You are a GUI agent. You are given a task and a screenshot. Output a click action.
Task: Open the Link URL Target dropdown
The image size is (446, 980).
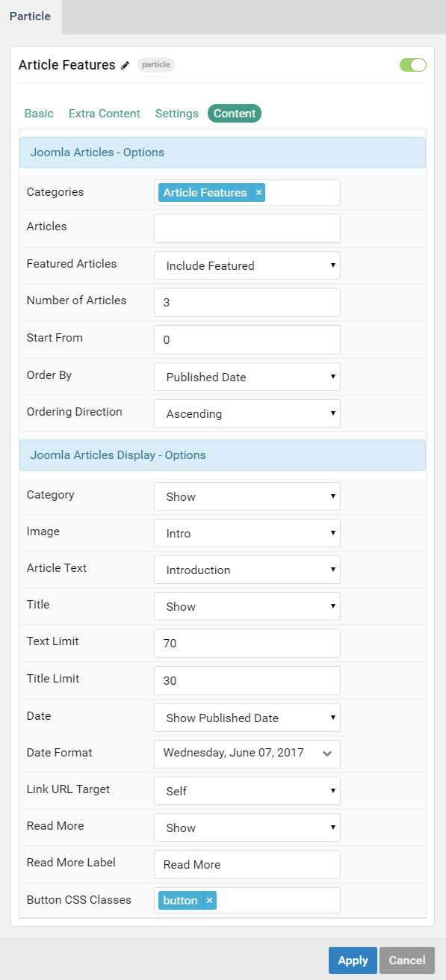(247, 791)
